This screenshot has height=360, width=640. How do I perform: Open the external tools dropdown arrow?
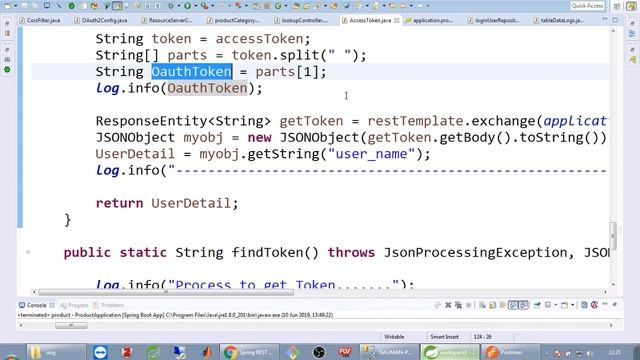tap(213, 6)
